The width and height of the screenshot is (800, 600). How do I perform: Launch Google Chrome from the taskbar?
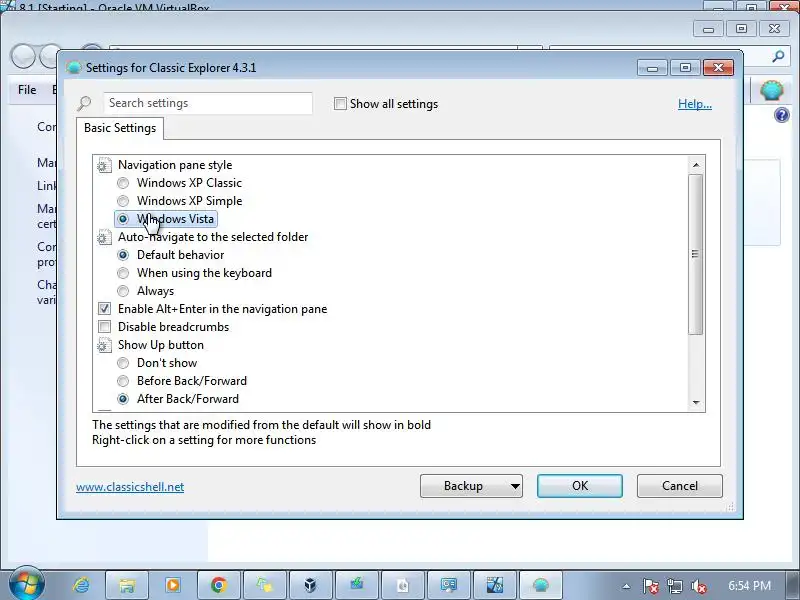click(219, 585)
